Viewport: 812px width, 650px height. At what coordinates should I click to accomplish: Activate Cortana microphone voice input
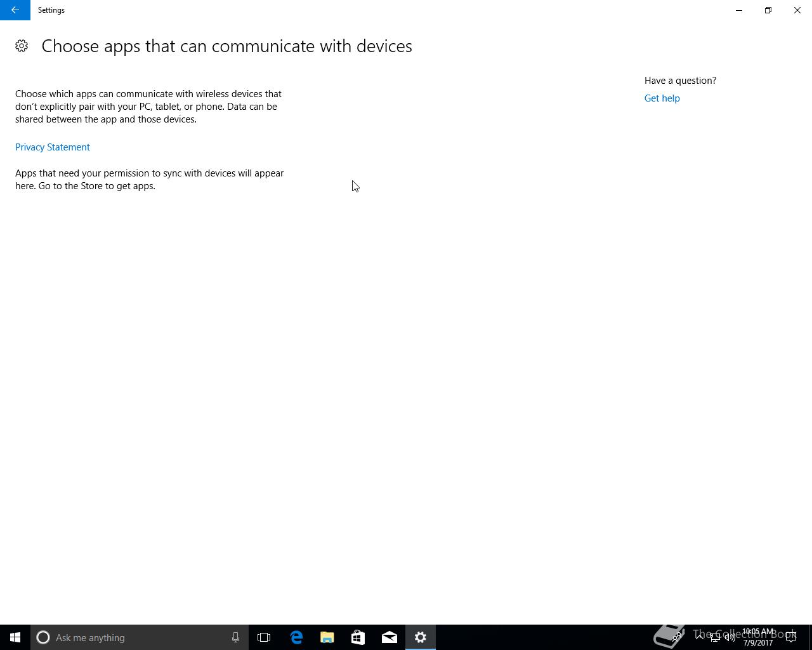pos(235,637)
